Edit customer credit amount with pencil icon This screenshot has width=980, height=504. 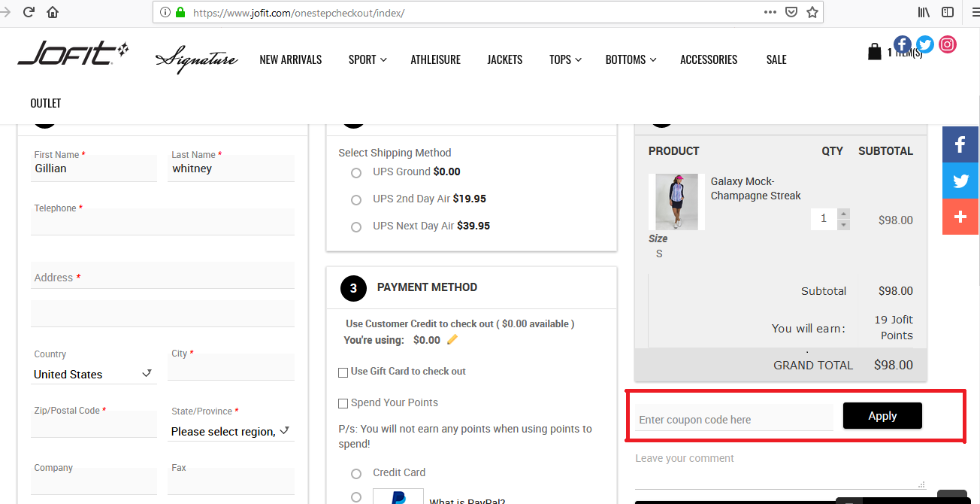(x=452, y=339)
